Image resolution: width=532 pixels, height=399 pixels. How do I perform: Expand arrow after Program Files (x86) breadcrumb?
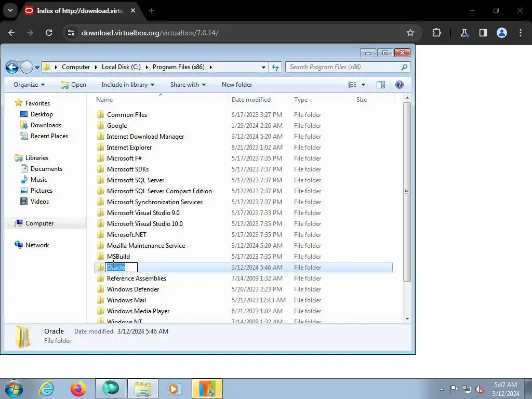[211, 67]
